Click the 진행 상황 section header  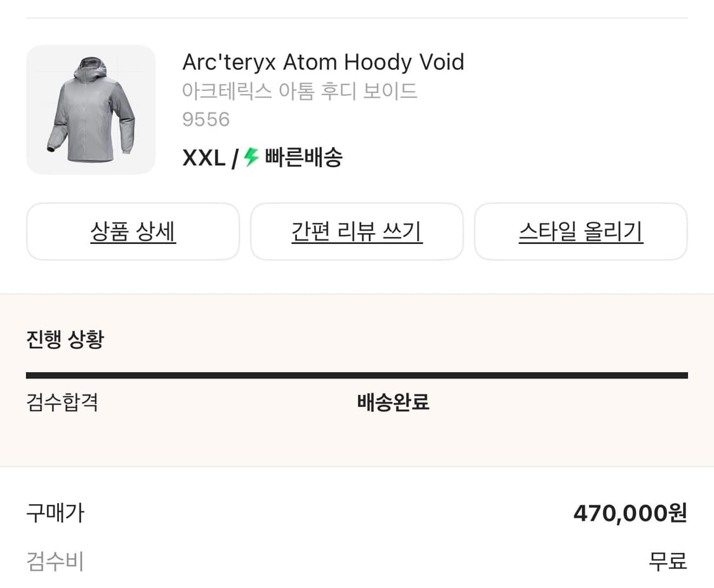tap(63, 340)
